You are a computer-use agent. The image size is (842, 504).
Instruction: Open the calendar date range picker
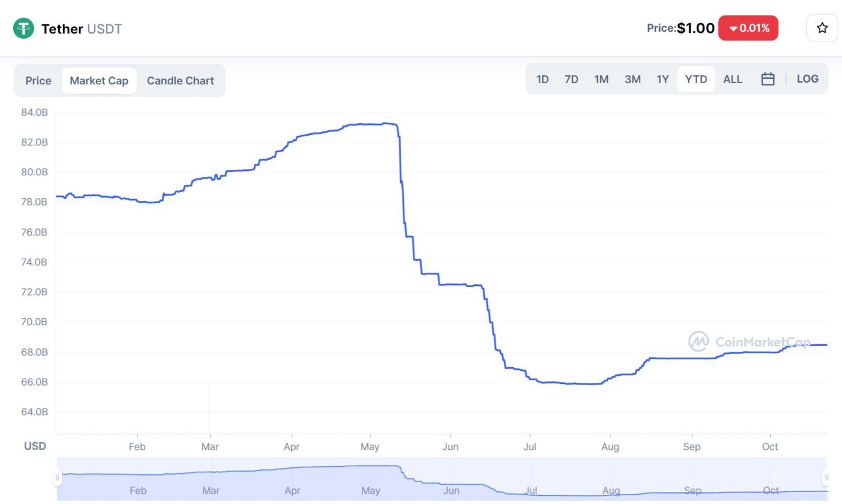click(x=767, y=79)
